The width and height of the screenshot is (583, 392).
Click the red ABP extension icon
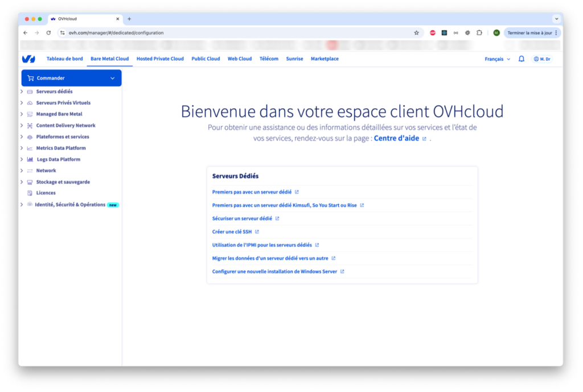(x=433, y=32)
